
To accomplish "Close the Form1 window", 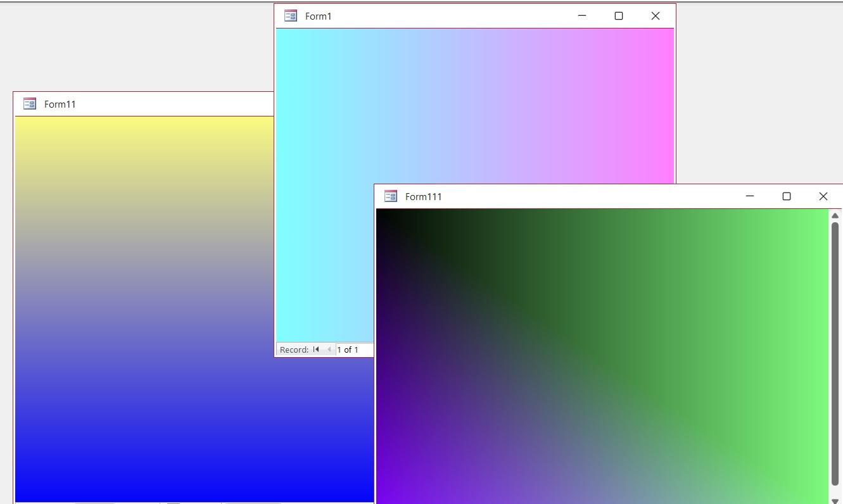I will (x=656, y=16).
